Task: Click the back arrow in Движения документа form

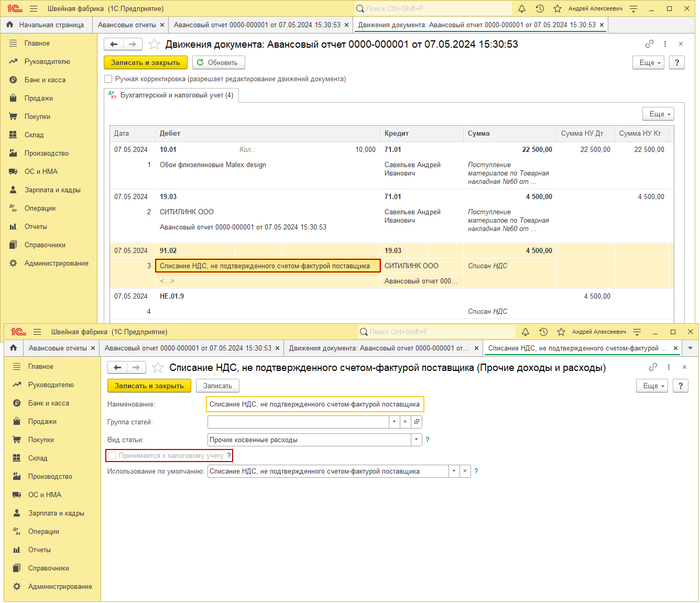Action: click(114, 45)
